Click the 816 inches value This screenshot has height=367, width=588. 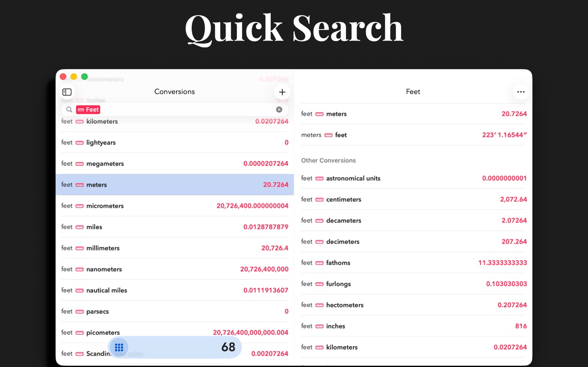[x=521, y=326]
